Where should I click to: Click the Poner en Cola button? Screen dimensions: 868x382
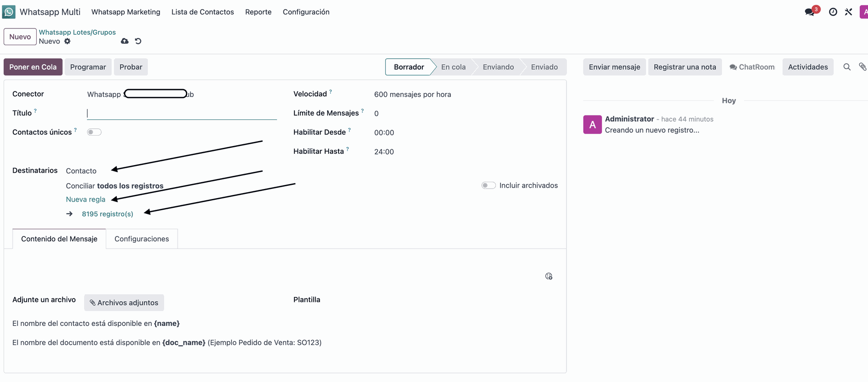click(33, 67)
